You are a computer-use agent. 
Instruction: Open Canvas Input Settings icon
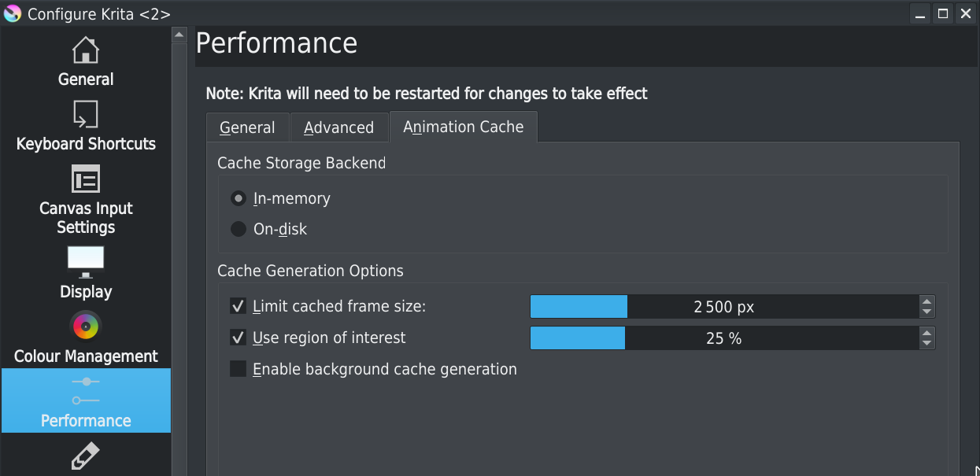pyautogui.click(x=85, y=179)
